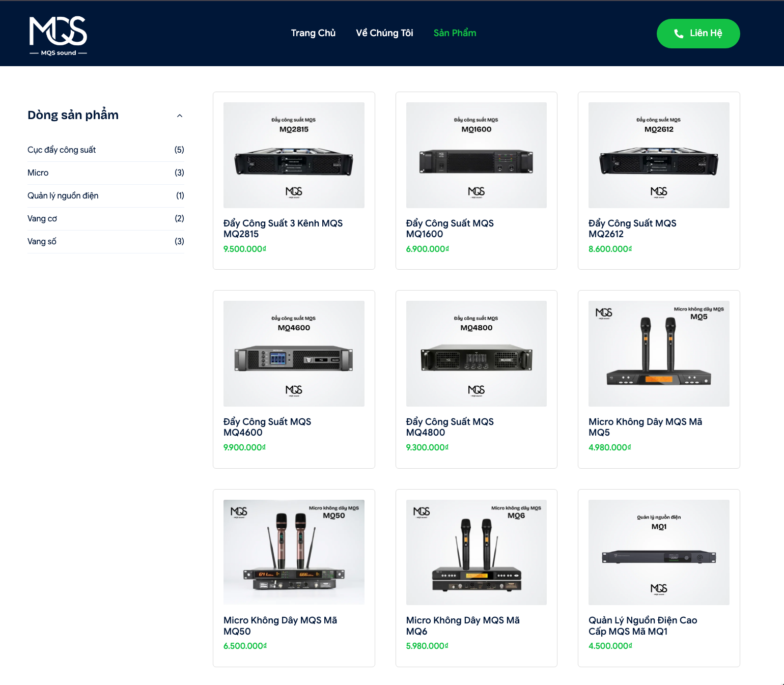
Task: Open Đẩy Công Suất MQS MQ2612 title
Action: coord(632,229)
